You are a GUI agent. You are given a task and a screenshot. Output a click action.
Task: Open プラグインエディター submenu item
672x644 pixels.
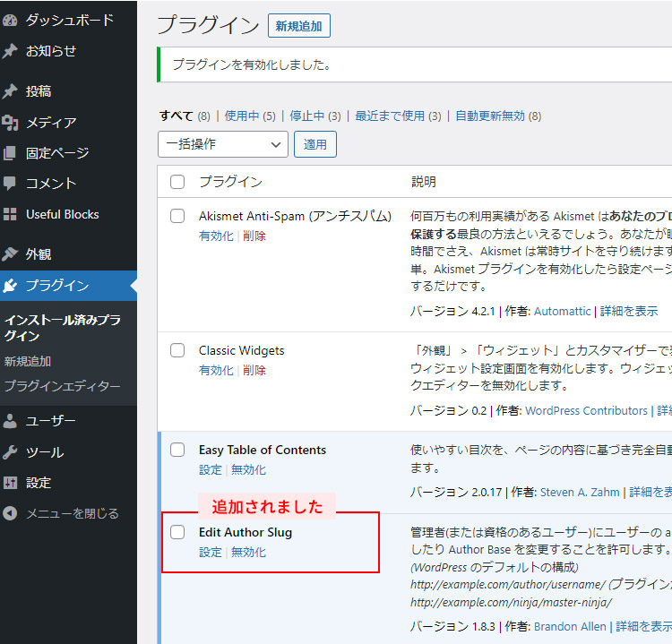[x=63, y=386]
